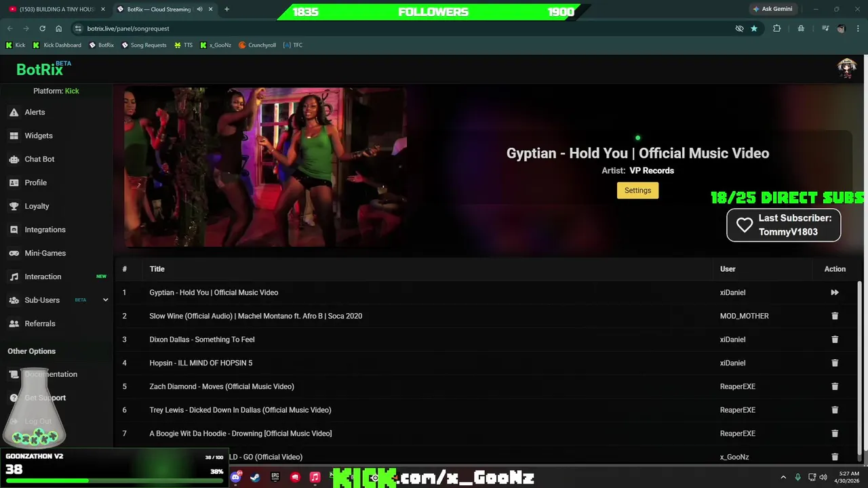Open site information icon in address bar
Viewport: 868px width, 488px height.
point(78,28)
